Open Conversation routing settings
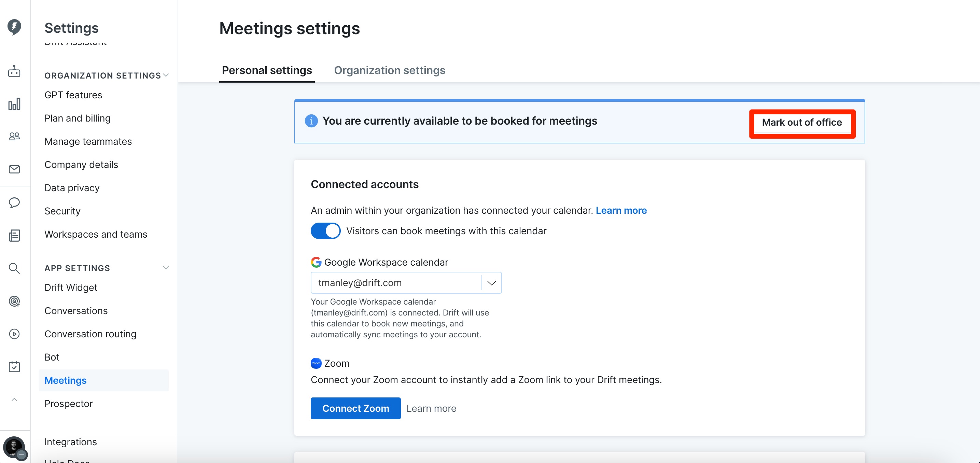The image size is (980, 463). (90, 334)
